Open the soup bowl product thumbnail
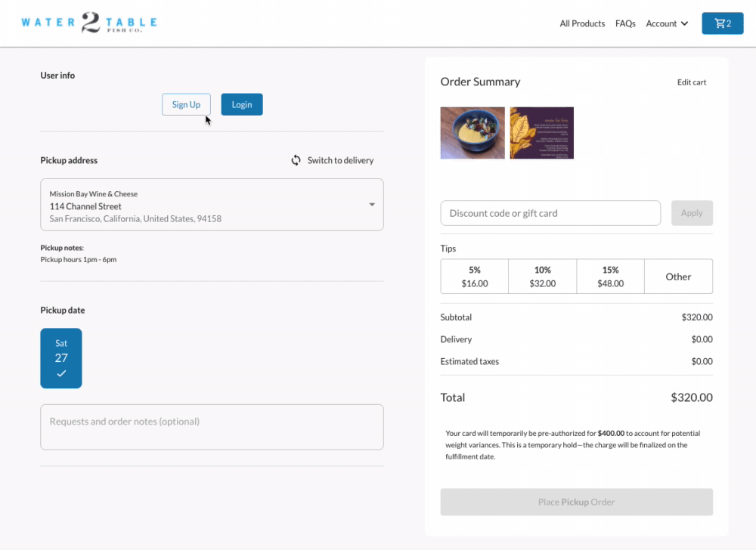Screen dimensions: 756x550 [x=472, y=133]
